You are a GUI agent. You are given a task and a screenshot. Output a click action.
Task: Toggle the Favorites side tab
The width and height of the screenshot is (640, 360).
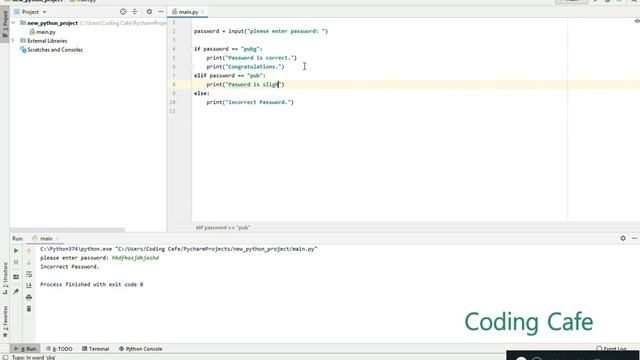(x=5, y=322)
